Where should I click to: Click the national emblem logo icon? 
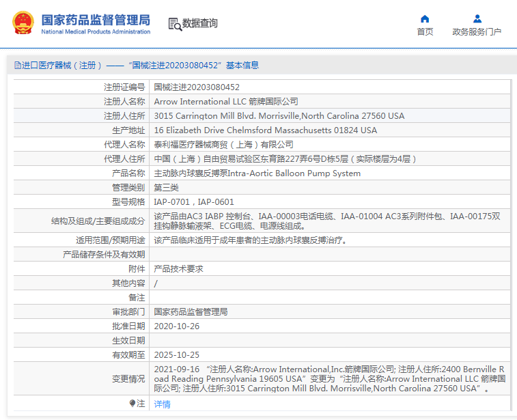pos(23,23)
